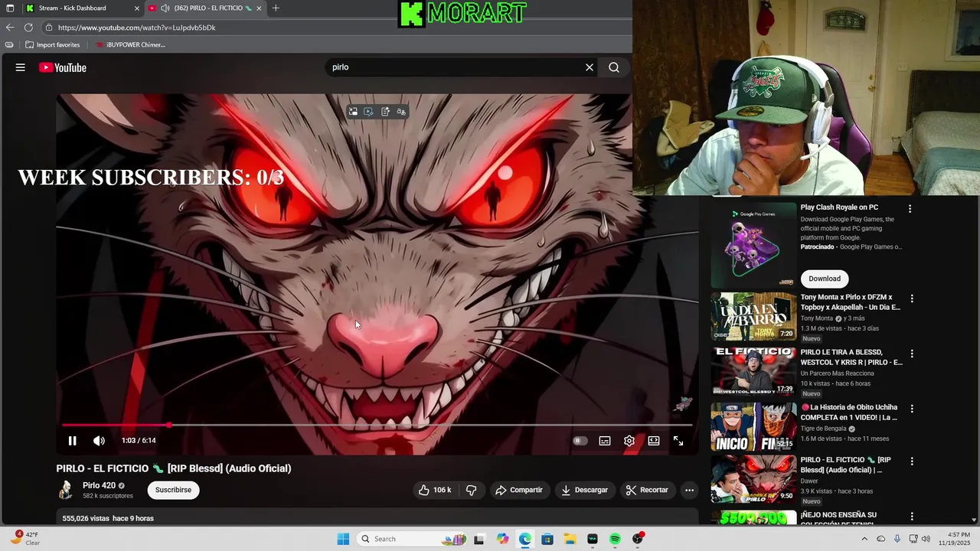Reload the current page
The height and width of the screenshot is (551, 980).
pyautogui.click(x=29, y=28)
